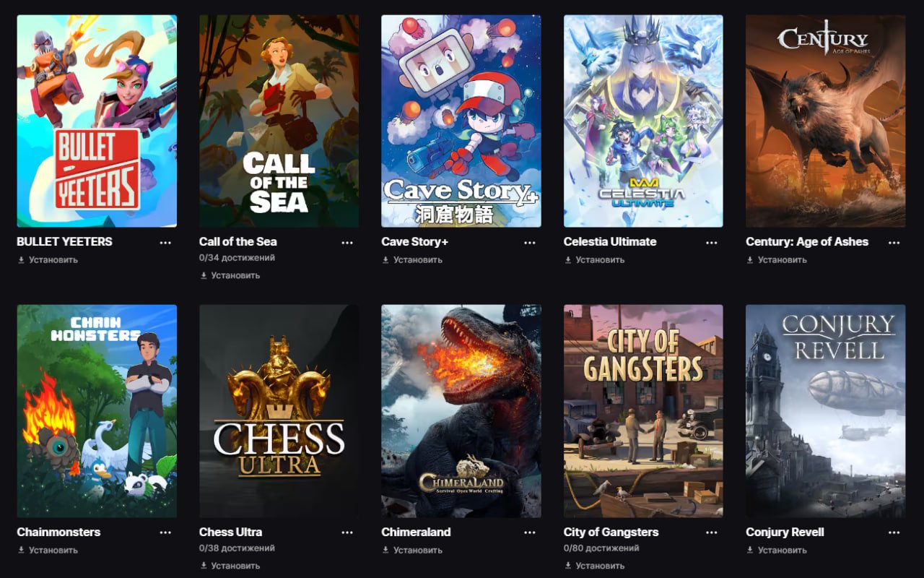Select the Chainmonsters cover thumbnail

(97, 411)
